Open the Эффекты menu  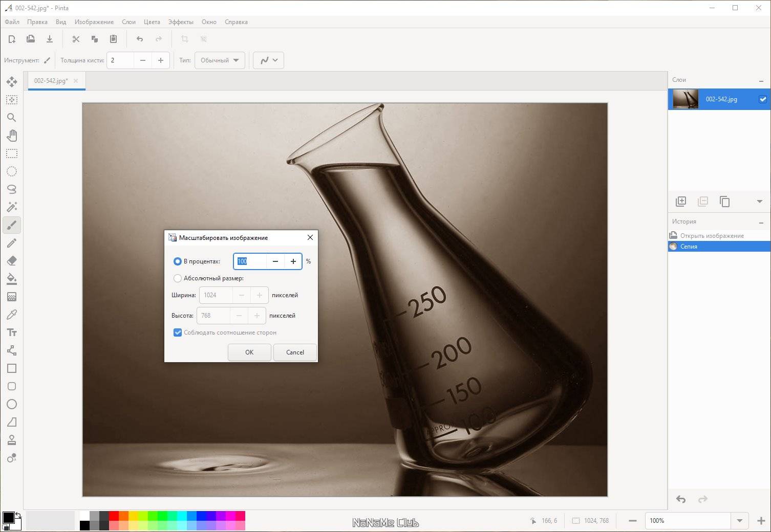181,22
